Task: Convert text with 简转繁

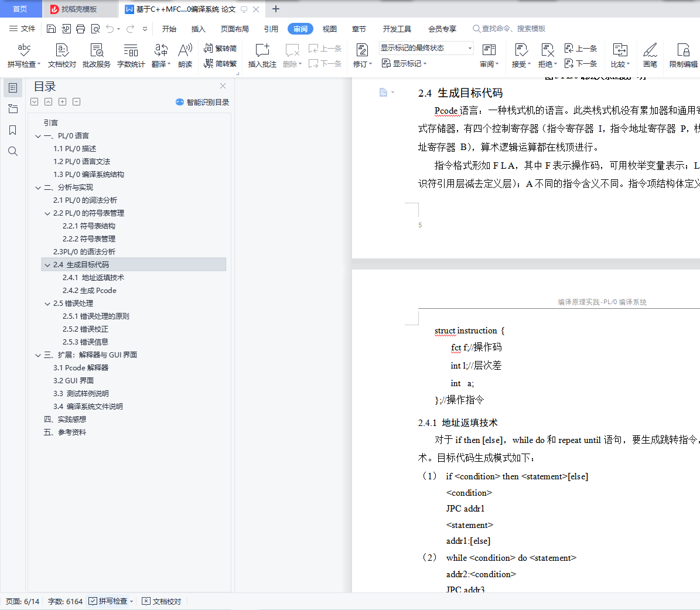Action: [220, 64]
